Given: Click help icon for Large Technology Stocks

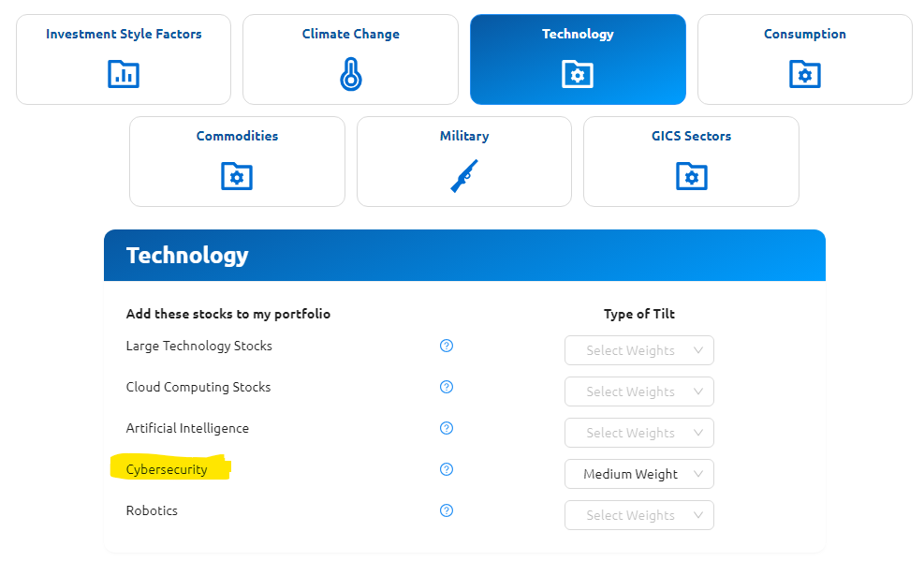Looking at the screenshot, I should [447, 346].
